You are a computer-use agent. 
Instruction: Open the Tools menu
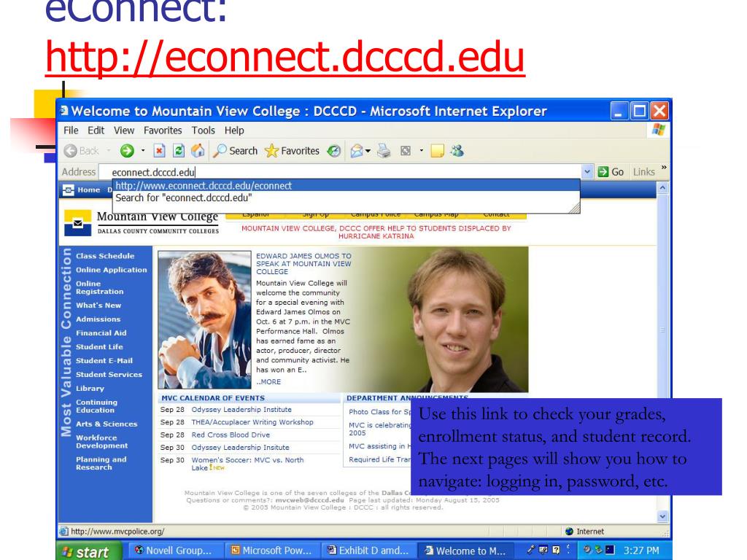pyautogui.click(x=204, y=131)
